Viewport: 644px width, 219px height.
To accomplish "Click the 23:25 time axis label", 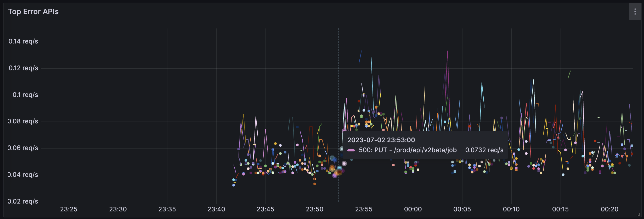I will tap(69, 209).
